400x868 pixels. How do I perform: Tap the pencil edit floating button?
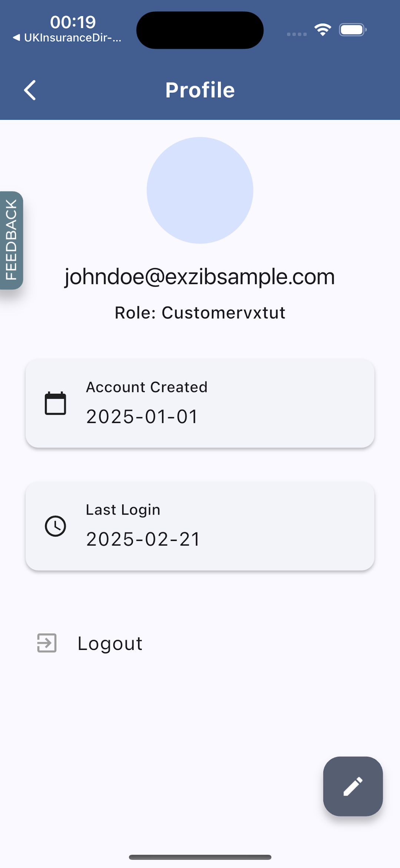click(353, 786)
